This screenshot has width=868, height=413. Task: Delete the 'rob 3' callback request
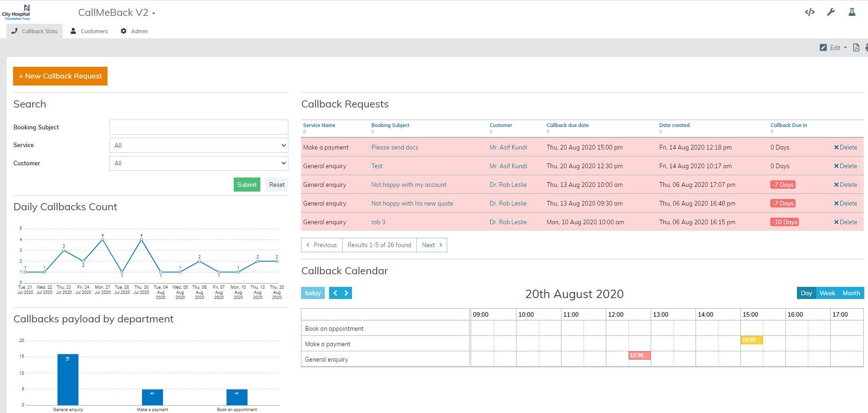point(845,222)
